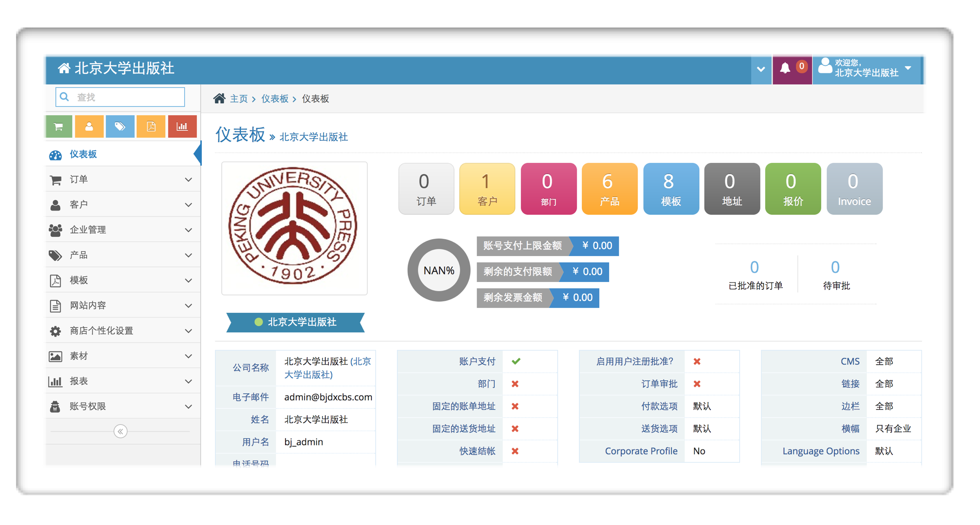Screen dimensions: 980x525
Task: Click the 北京大学出版社 link beside dashboard title
Action: point(314,137)
